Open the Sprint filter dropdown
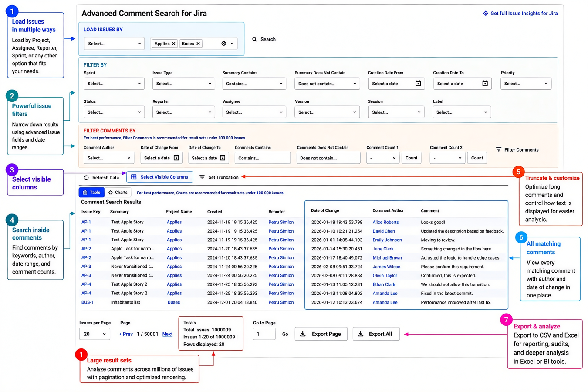This screenshot has width=588, height=392. point(114,84)
